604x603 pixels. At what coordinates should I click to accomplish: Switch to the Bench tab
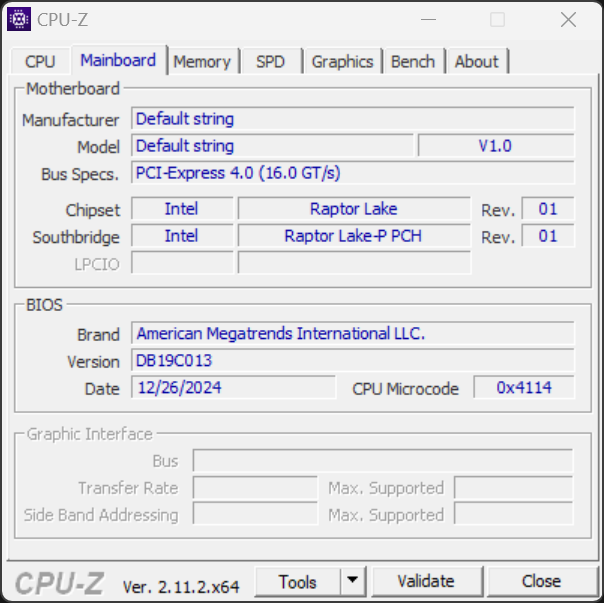(413, 62)
